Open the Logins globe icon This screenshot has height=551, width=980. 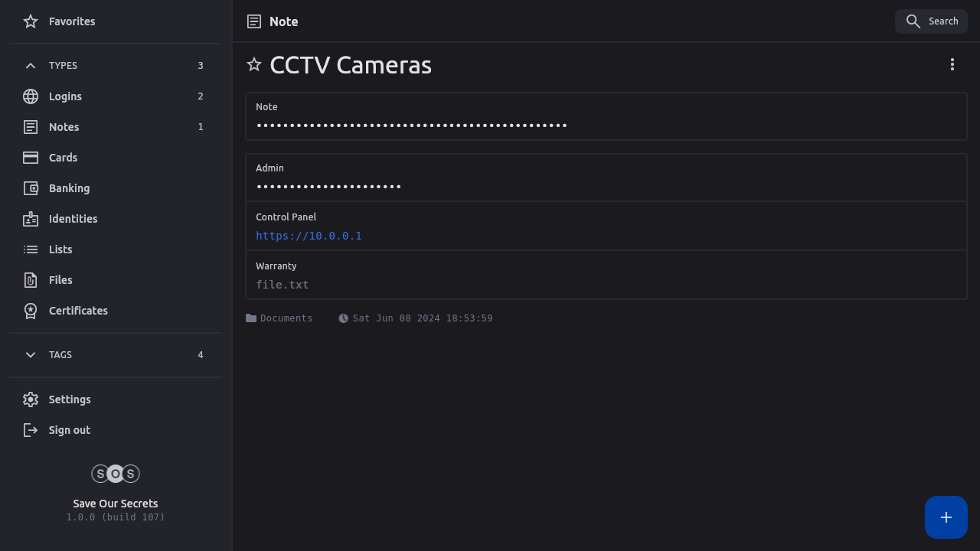coord(31,96)
